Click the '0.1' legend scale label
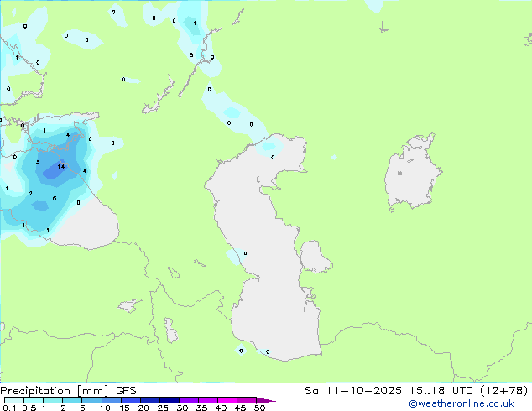 tap(9, 408)
